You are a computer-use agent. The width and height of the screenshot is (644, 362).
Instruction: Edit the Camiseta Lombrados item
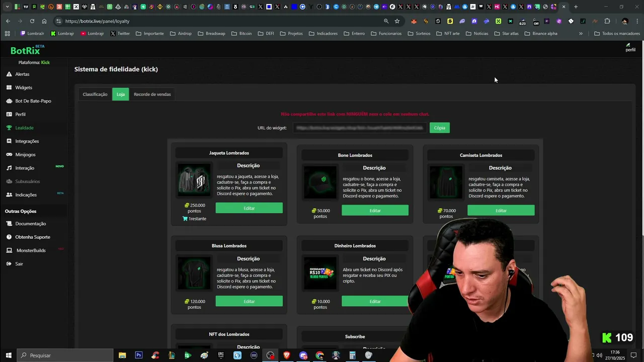pos(501,211)
